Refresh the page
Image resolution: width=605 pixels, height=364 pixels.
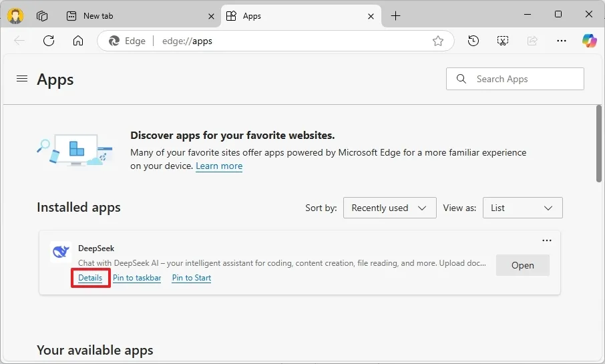49,41
